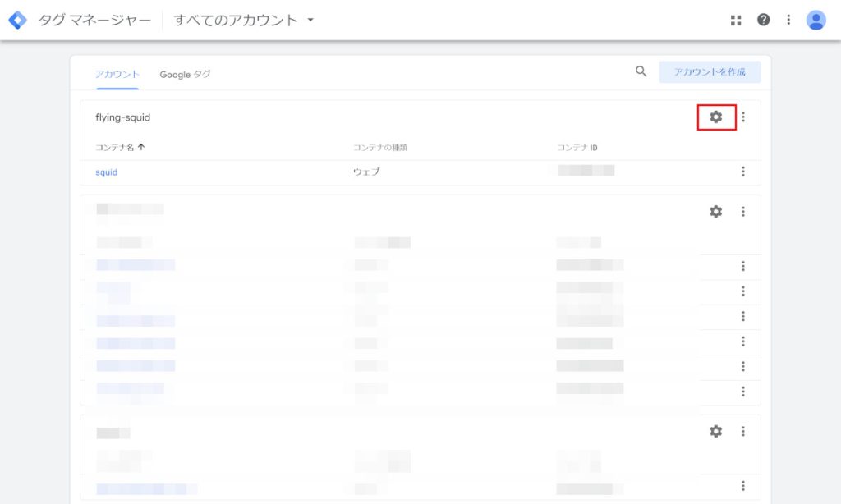Open flying-squid account three-dot menu
The image size is (841, 504).
(743, 117)
